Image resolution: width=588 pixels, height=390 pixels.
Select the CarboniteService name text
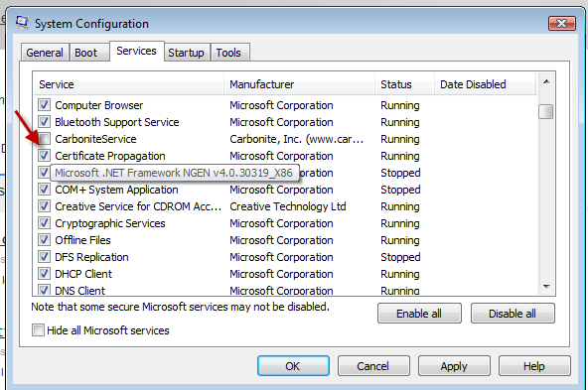point(95,139)
